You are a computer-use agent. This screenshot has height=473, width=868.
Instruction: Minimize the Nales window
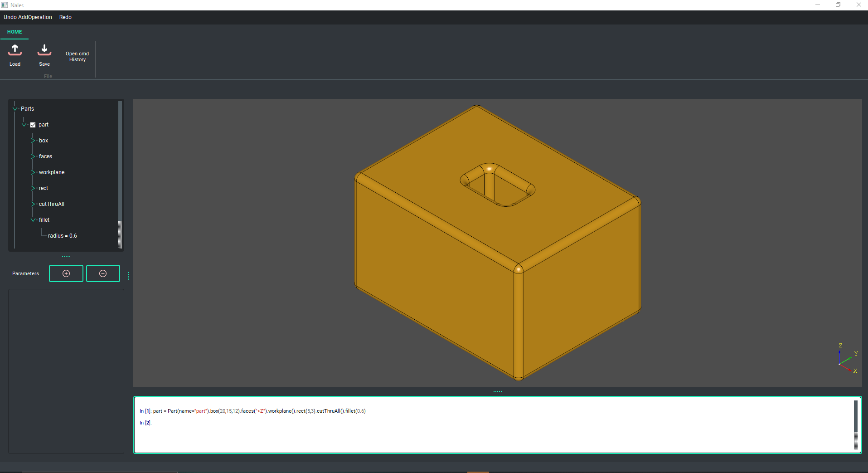pyautogui.click(x=818, y=5)
